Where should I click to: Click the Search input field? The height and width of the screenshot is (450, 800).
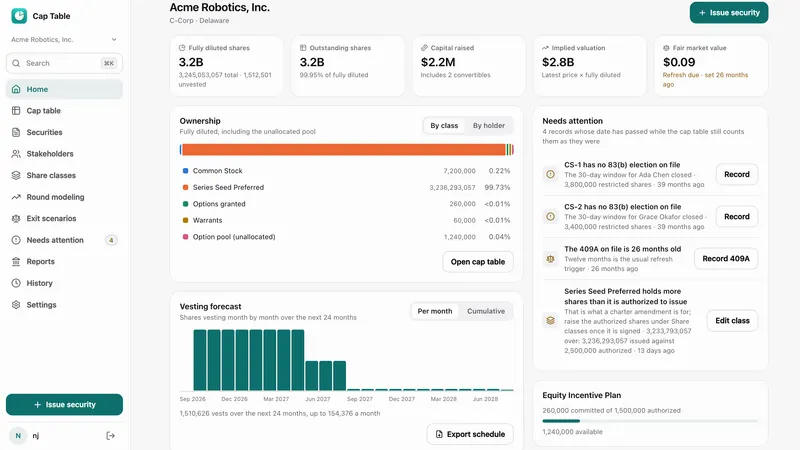[64, 63]
